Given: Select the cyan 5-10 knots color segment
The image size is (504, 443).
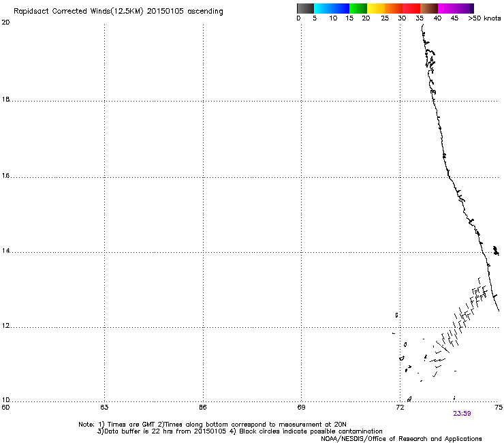Looking at the screenshot, I should [x=323, y=8].
